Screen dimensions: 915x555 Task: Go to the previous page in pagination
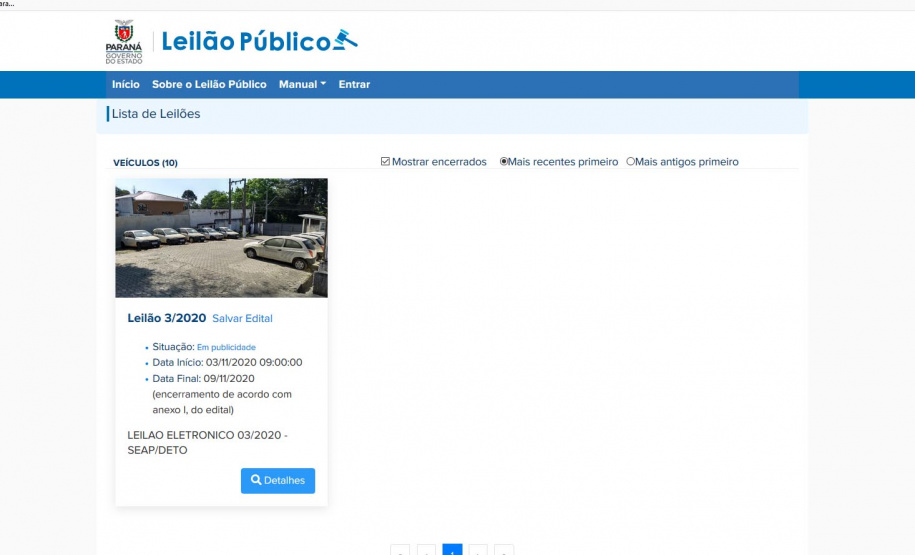coord(426,550)
